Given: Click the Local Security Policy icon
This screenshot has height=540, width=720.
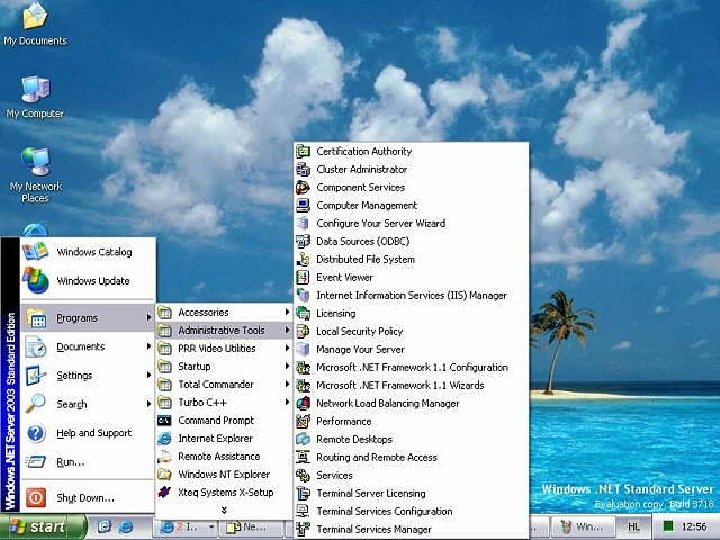Looking at the screenshot, I should (303, 331).
